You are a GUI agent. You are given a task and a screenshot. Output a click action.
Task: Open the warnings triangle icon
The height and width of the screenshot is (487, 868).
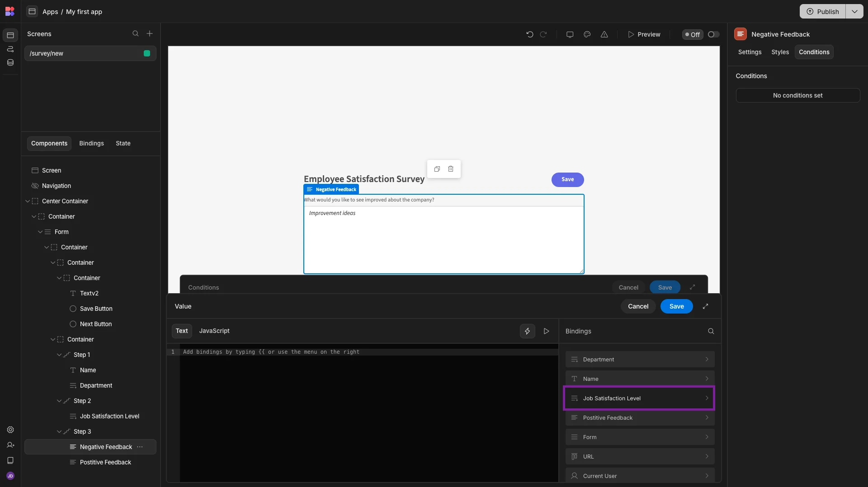[x=604, y=34]
